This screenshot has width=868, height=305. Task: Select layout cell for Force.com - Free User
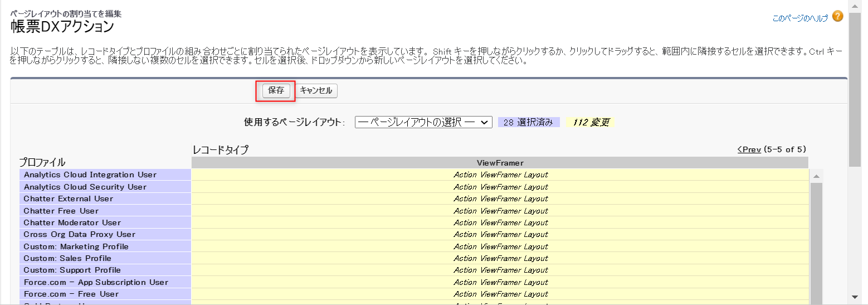pyautogui.click(x=500, y=294)
